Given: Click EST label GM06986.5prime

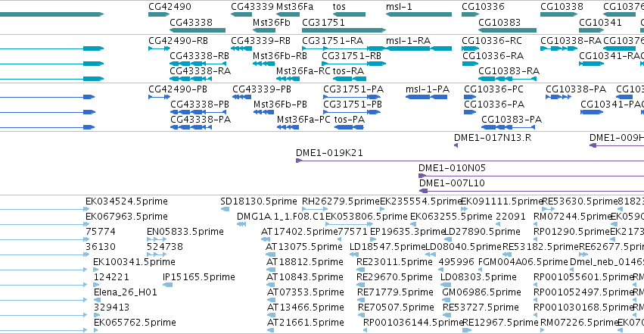Looking at the screenshot, I should [481, 292].
